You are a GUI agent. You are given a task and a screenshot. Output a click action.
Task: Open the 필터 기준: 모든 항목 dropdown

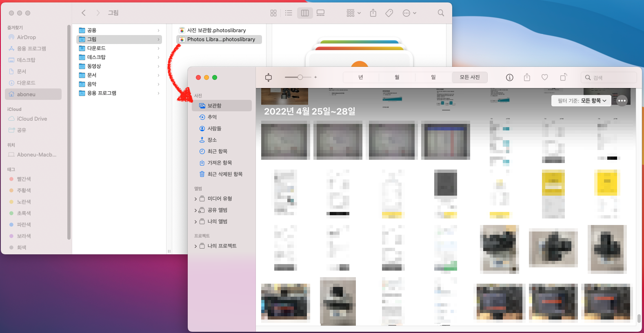coord(582,101)
